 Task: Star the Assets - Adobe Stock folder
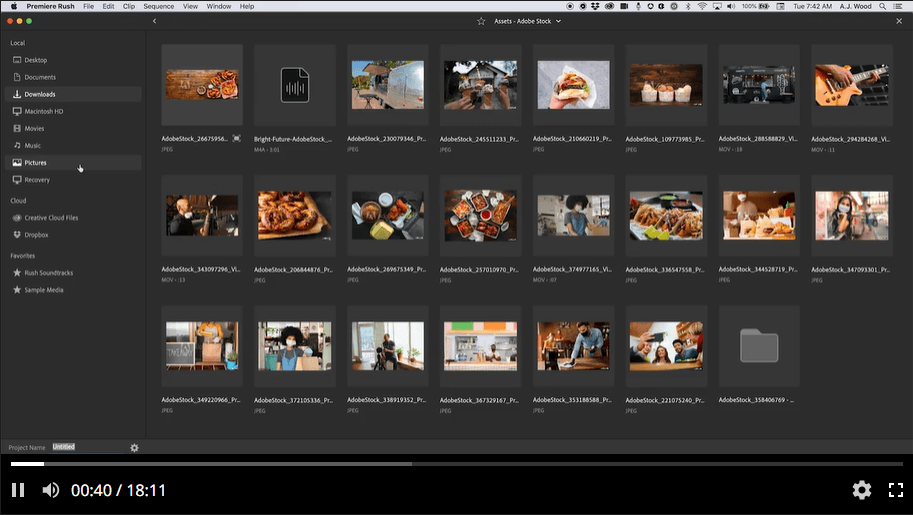pos(481,20)
